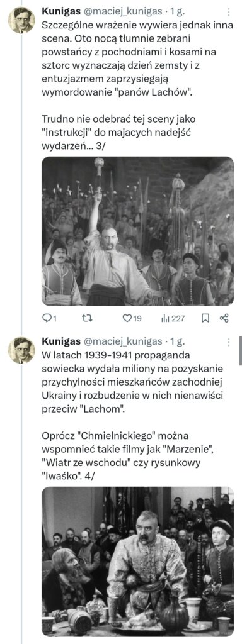Open Kunigas avatar on second tweet
Image resolution: width=242 pixels, height=644 pixels.
click(21, 350)
